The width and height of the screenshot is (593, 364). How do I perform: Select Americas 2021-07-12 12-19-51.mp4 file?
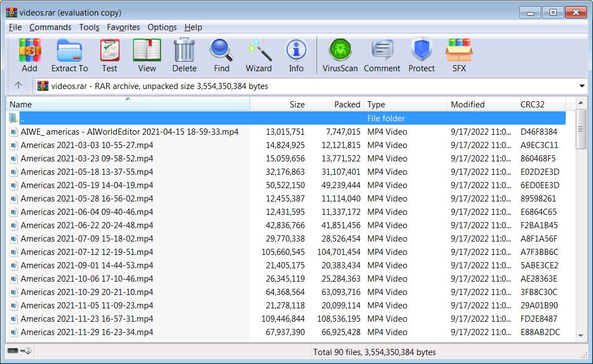[x=87, y=252]
